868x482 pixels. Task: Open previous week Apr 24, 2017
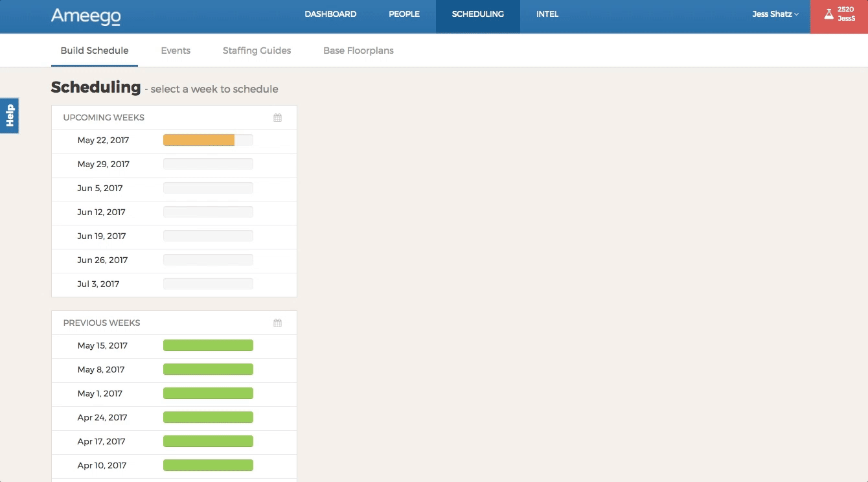click(174, 418)
